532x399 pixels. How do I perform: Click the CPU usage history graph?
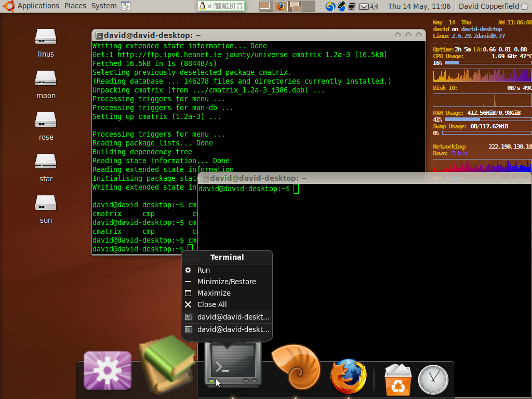[x=482, y=75]
